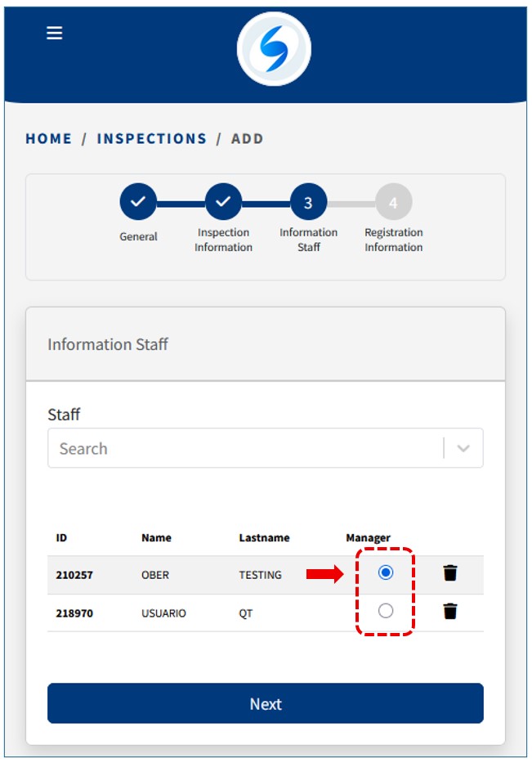Screen dimensions: 532x763
Task: Click the Lastname column header
Action: point(264,537)
